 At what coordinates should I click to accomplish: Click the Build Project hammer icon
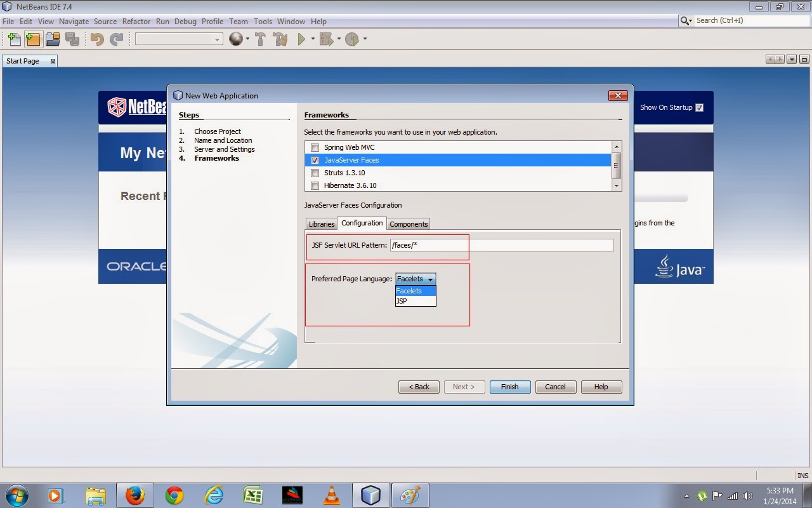click(x=260, y=39)
